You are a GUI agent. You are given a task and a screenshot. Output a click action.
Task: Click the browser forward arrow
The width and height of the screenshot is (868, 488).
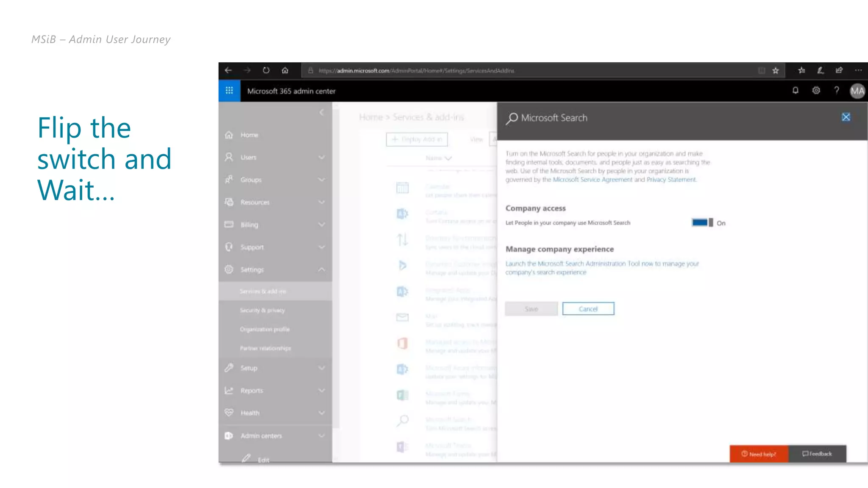pyautogui.click(x=247, y=70)
